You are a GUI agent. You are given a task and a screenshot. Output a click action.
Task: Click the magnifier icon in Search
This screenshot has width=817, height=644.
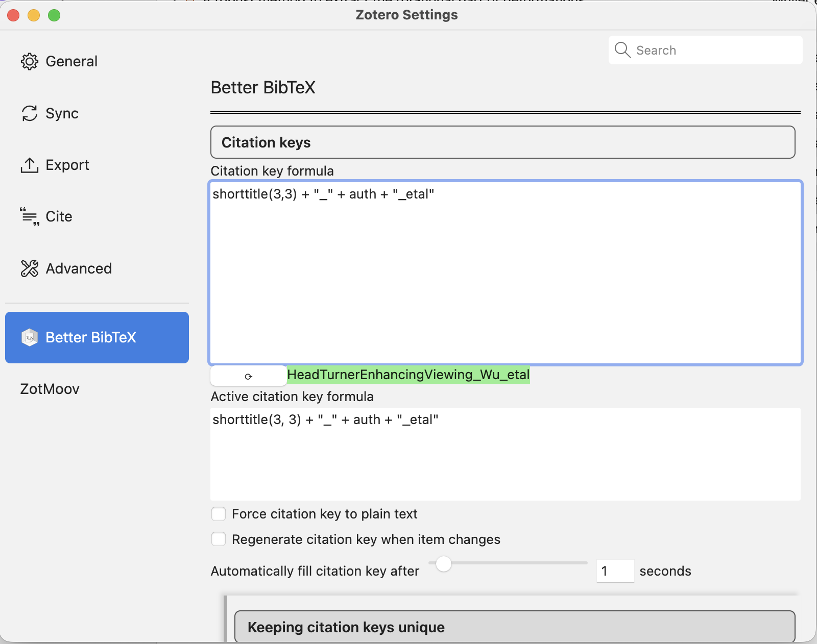point(622,50)
